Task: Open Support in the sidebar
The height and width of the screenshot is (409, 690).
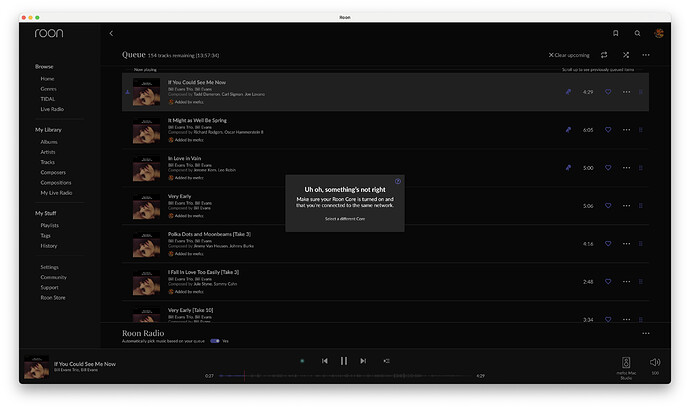Action: coord(49,287)
